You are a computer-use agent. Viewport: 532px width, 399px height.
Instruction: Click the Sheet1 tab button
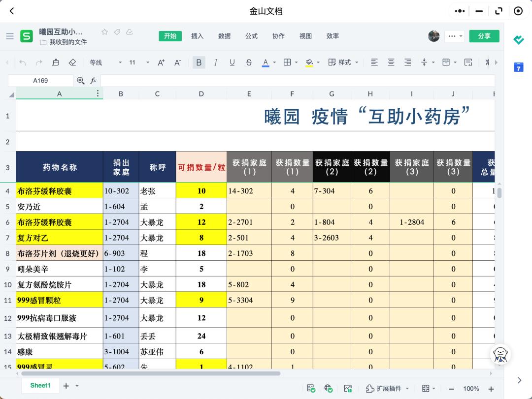pos(40,385)
